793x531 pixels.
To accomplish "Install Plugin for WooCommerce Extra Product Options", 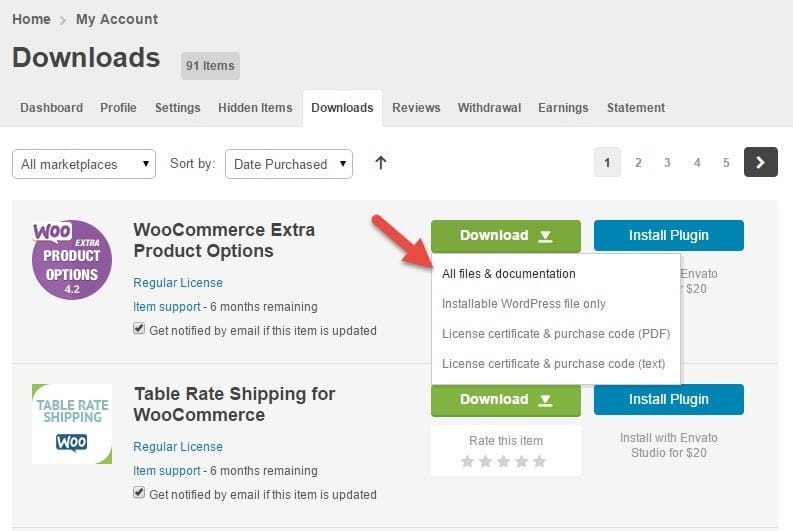I will coord(669,235).
